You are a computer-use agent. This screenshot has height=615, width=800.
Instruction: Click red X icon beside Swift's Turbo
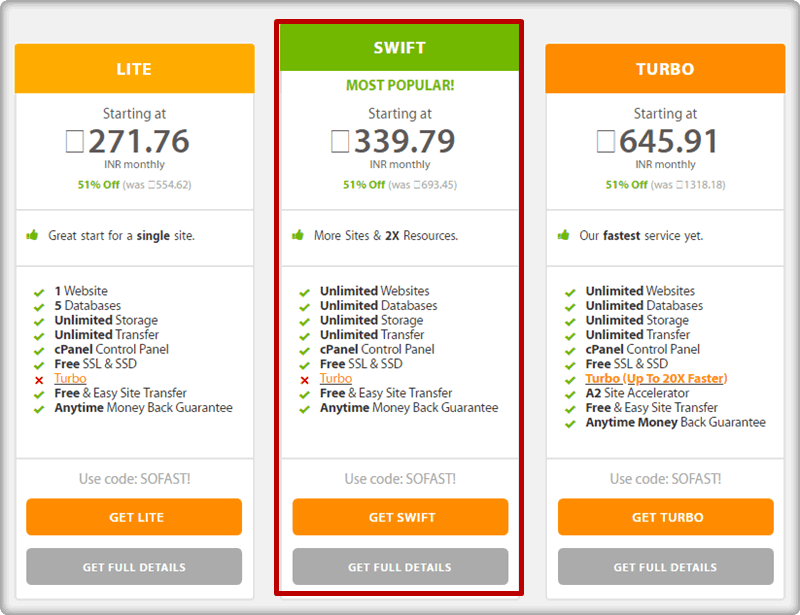(x=304, y=380)
